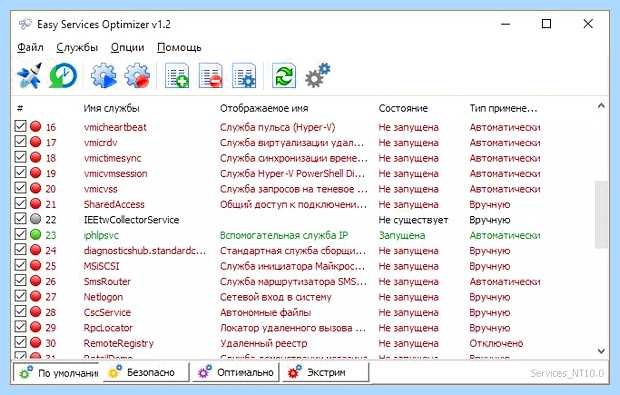Screen dimensions: 620x395
Task: Click the rocket apply-settings toolbar icon
Action: 29,75
